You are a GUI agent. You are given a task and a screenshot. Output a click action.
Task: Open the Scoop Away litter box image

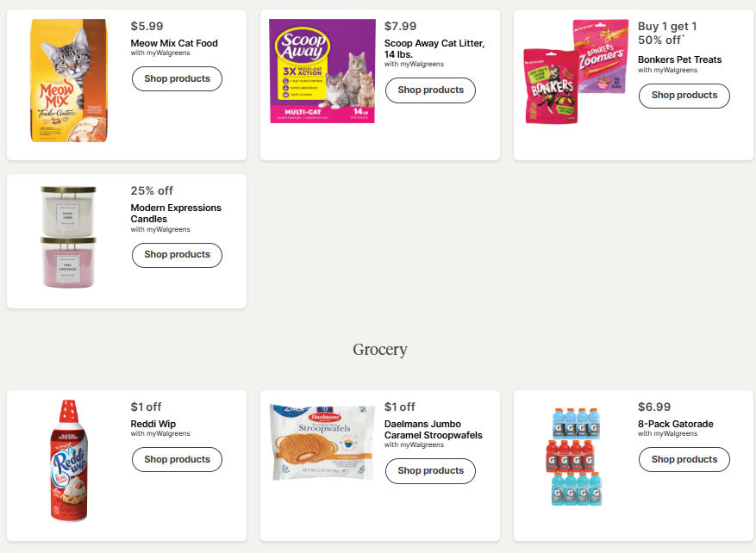(322, 71)
